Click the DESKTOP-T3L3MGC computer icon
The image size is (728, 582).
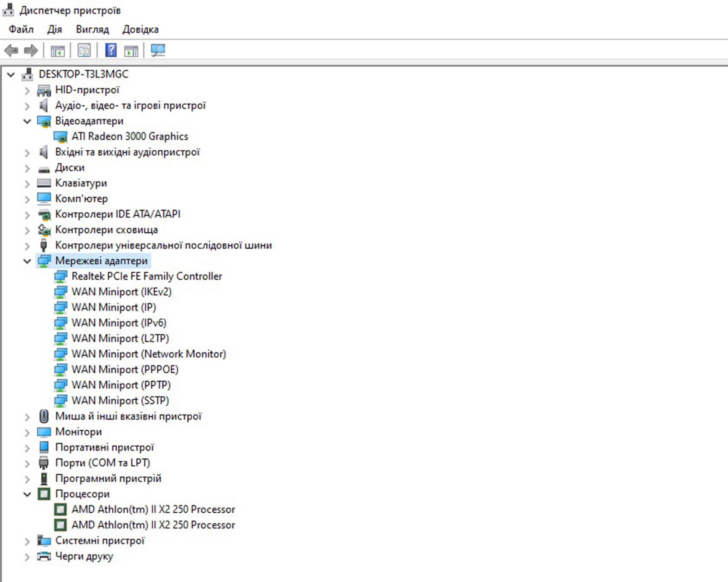[27, 74]
